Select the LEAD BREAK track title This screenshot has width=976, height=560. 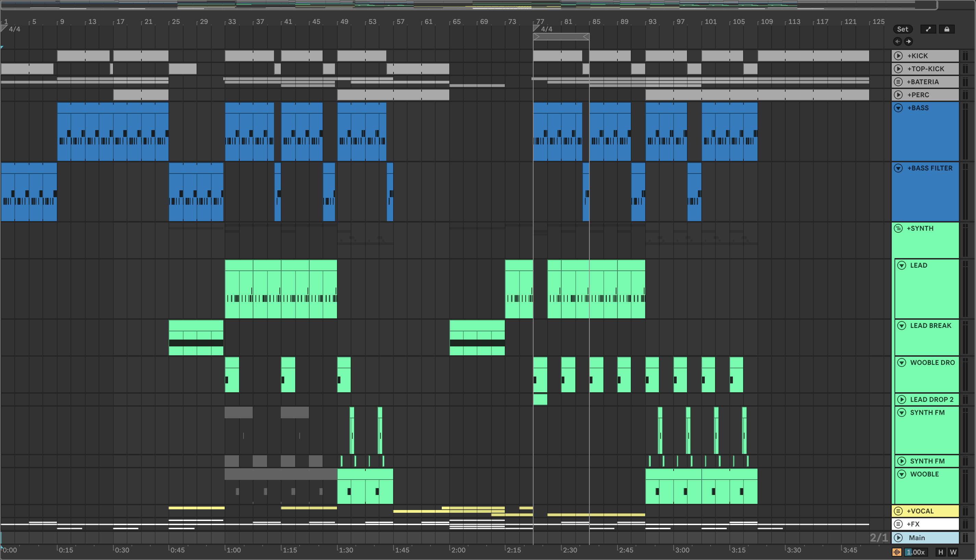pyautogui.click(x=930, y=326)
